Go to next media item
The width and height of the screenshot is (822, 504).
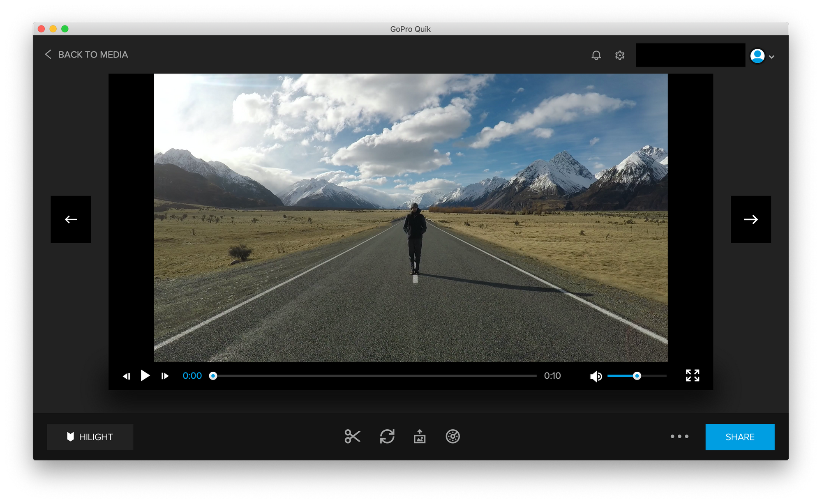[751, 219]
